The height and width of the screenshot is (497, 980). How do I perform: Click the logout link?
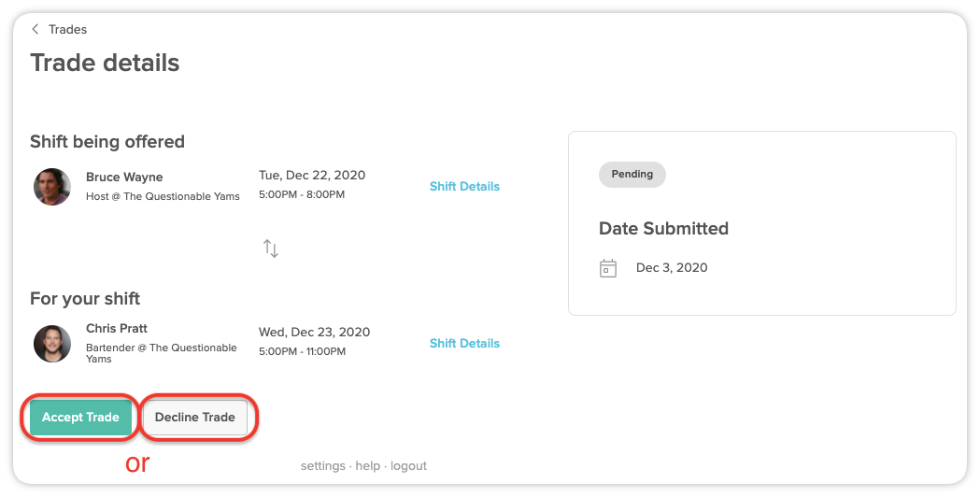point(409,466)
